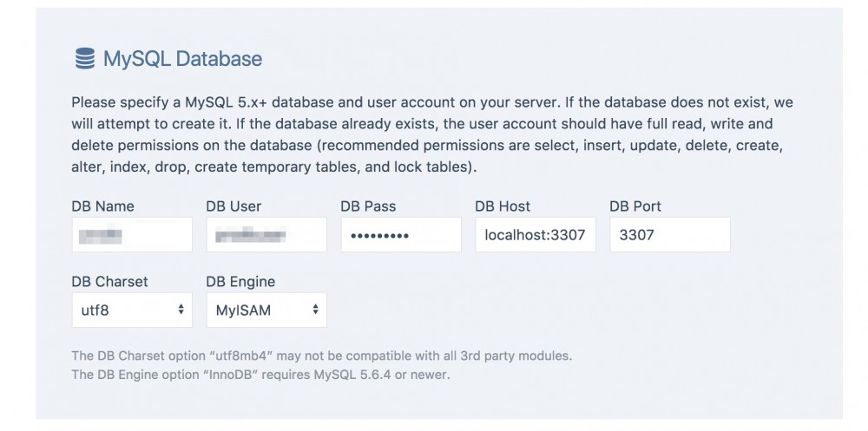Viewport: 868px width, 431px height.
Task: Click the InnoDB MySQL 5.6.4 requirement note
Action: (x=260, y=375)
